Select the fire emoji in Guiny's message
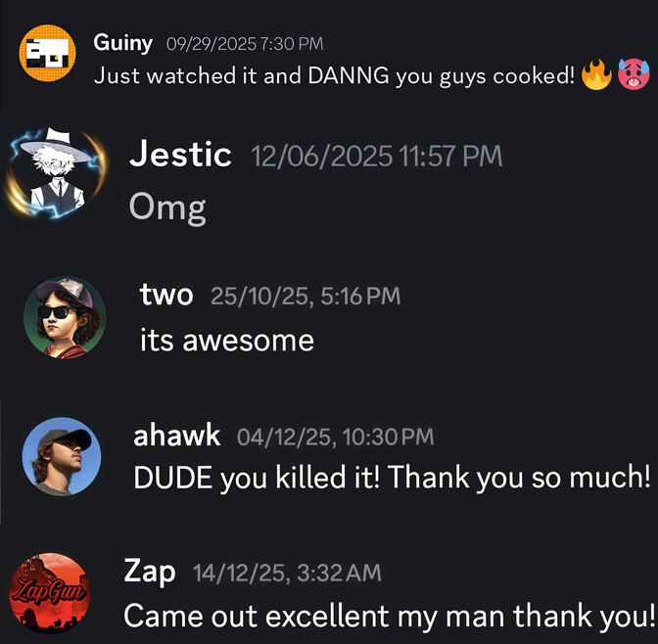 tap(596, 74)
